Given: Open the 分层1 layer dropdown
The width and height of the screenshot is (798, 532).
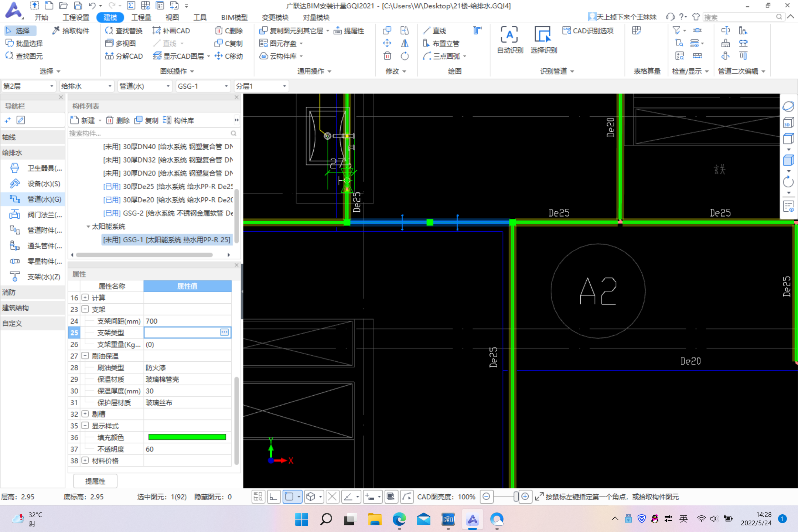Looking at the screenshot, I should (261, 86).
